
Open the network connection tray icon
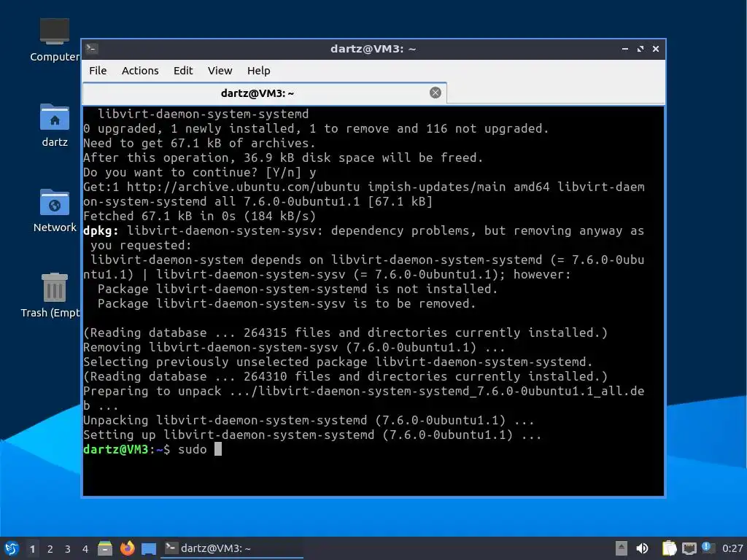[689, 548]
